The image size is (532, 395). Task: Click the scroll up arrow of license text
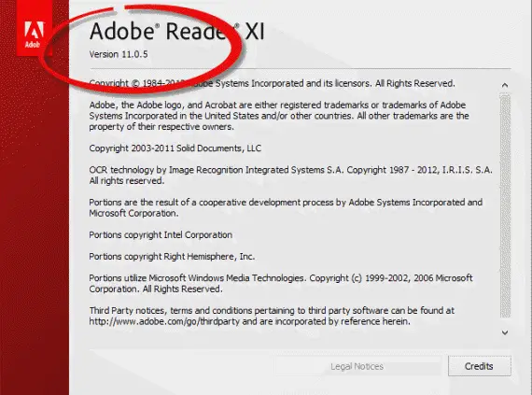click(x=505, y=85)
